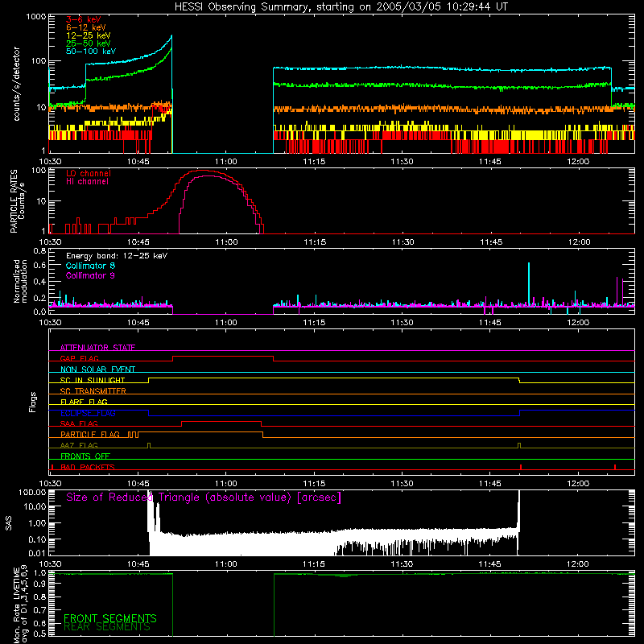Viewport: 644px width, 644px height.
Task: Click the SC TRANSMITTER flag label
Action: coord(93,391)
